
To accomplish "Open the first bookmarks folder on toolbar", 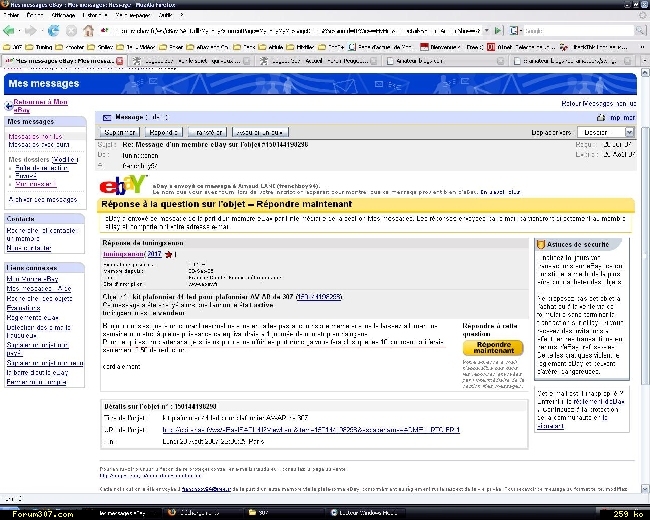I will coord(12,47).
